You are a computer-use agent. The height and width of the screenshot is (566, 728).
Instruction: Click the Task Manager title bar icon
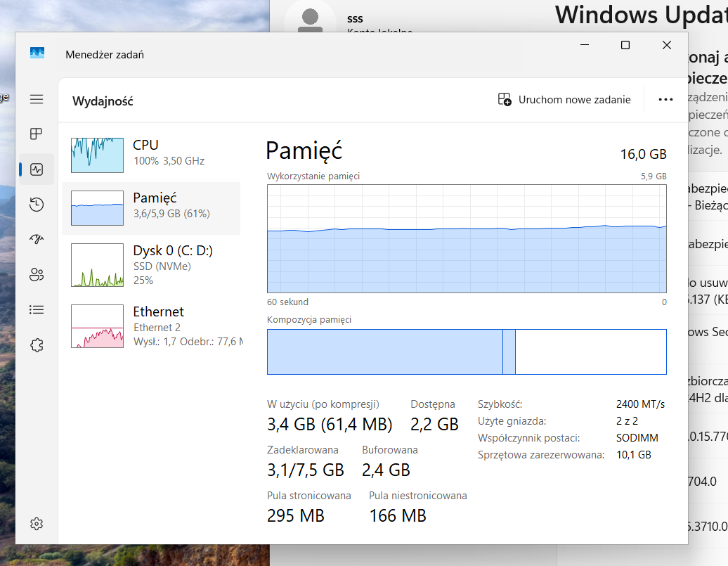(x=37, y=53)
